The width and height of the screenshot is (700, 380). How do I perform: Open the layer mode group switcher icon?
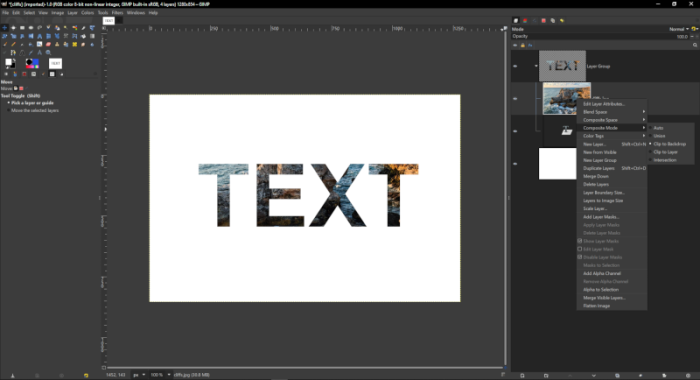click(695, 29)
